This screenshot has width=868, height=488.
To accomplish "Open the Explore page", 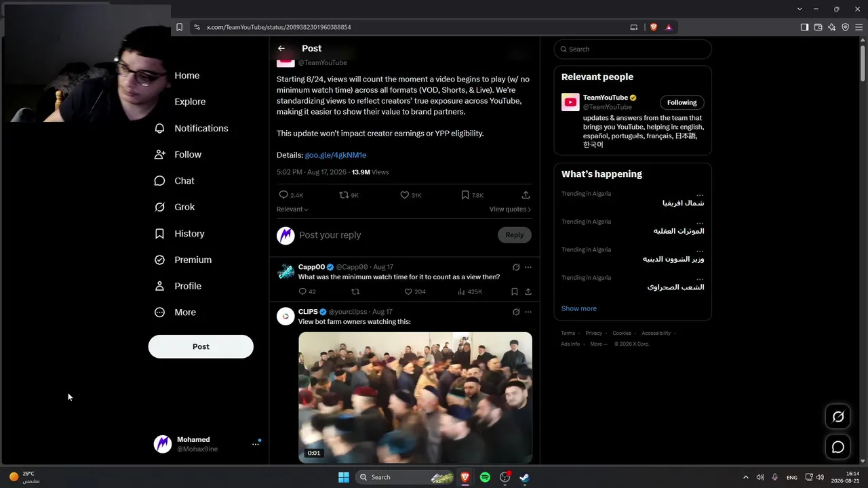I will (190, 102).
